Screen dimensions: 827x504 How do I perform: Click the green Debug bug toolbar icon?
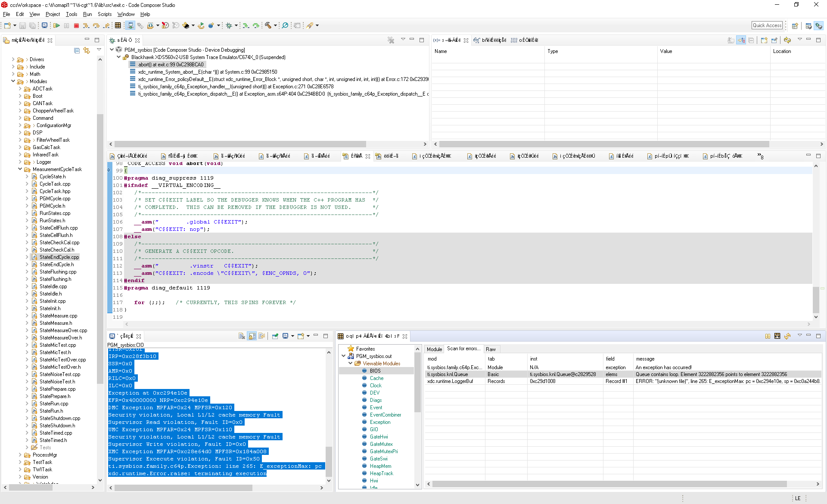coord(229,26)
